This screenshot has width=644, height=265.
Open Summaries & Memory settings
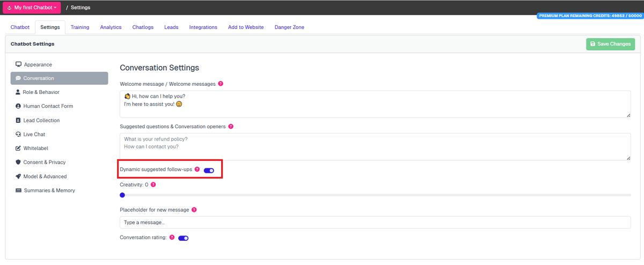coord(49,190)
